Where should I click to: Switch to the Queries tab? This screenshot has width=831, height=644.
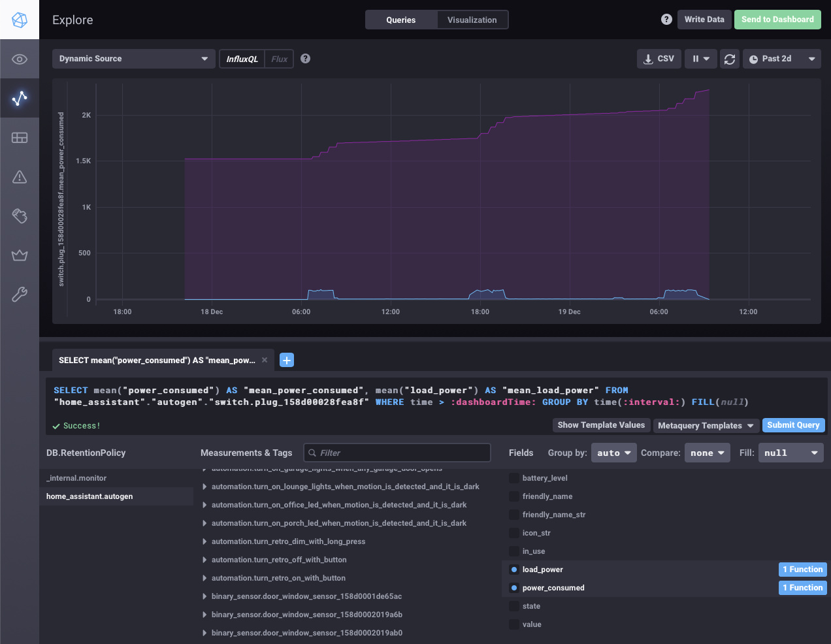coord(400,20)
